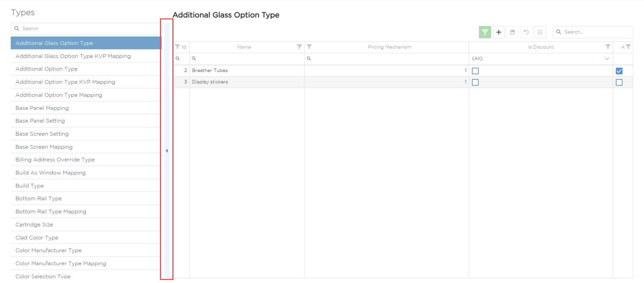Expand the Is Discount (All) filter dropdown

(607, 59)
